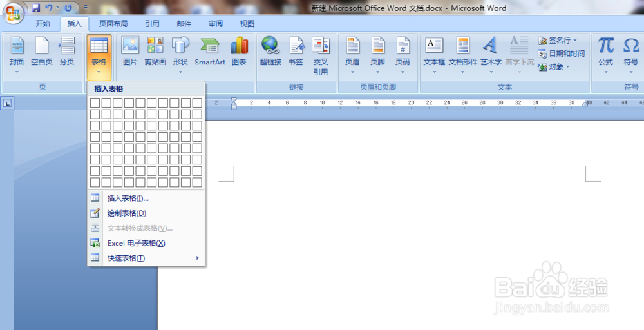Open 快速表格(T) quick tables submenu
The image size is (644, 330).
click(146, 258)
